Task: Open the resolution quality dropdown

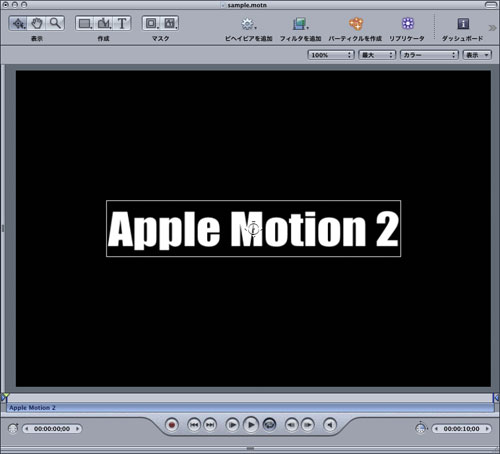Action: (377, 55)
